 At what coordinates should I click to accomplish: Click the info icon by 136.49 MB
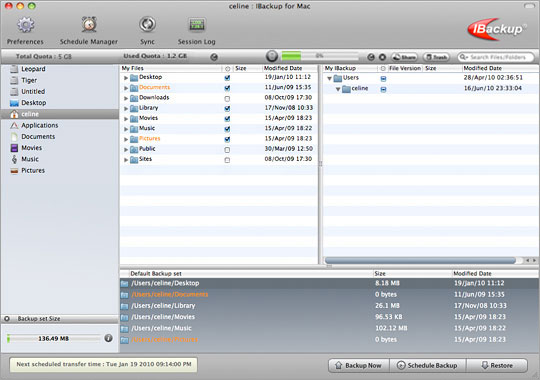[108, 338]
